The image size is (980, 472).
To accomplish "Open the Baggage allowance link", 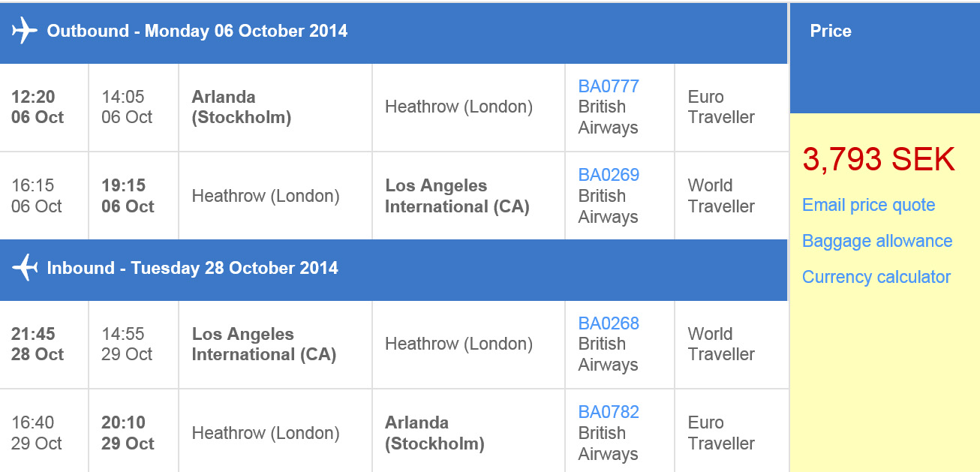I will (876, 241).
